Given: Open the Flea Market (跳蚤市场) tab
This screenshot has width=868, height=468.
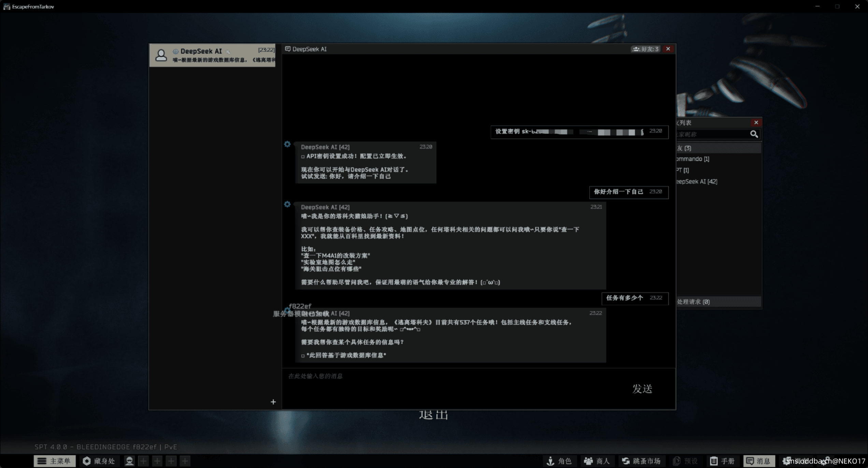Looking at the screenshot, I should tap(641, 461).
